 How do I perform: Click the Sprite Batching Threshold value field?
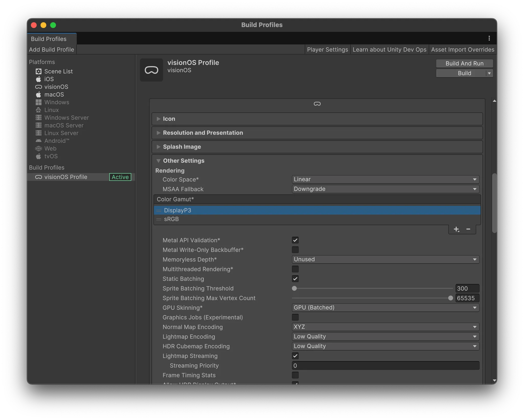point(467,288)
